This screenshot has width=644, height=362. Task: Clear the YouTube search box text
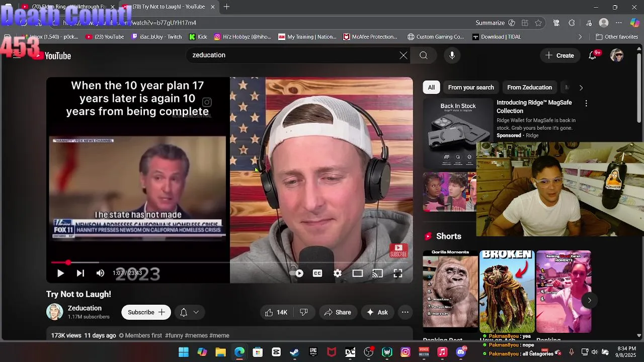404,55
